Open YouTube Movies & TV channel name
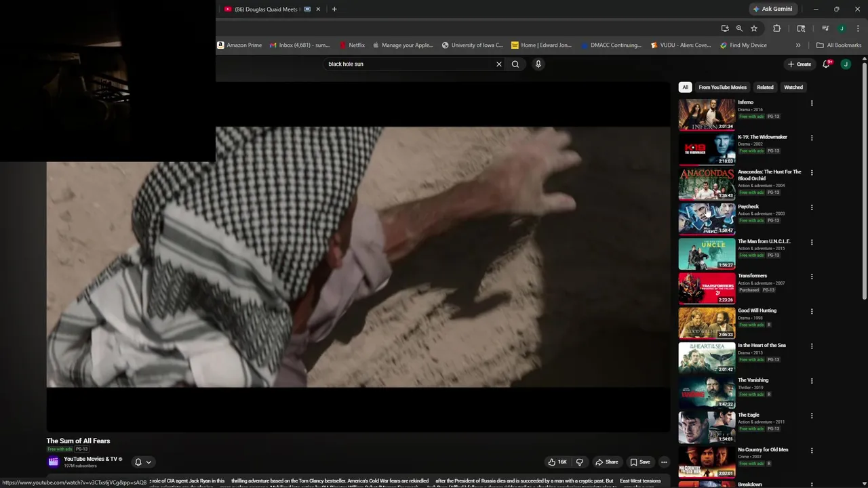This screenshot has width=868, height=488. coord(90,459)
